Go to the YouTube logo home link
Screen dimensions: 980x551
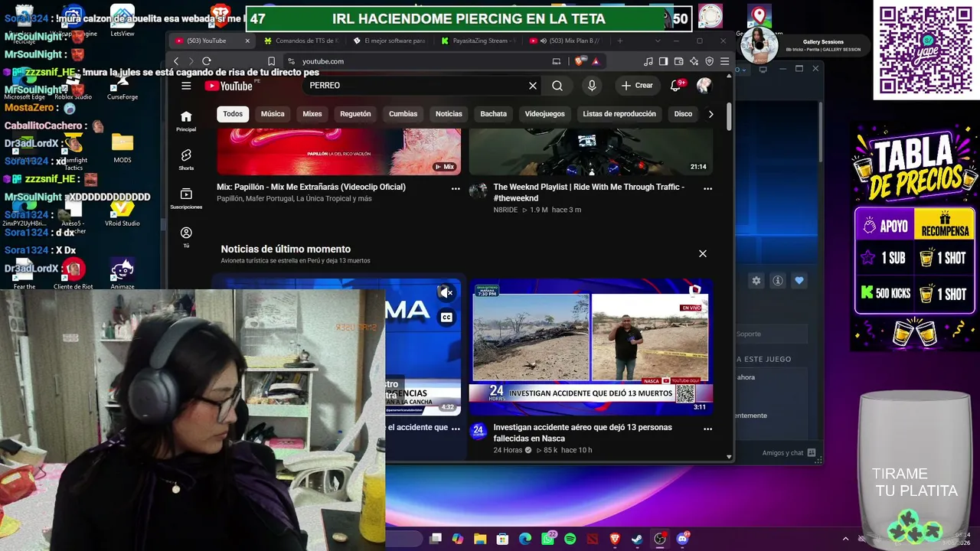(x=228, y=86)
